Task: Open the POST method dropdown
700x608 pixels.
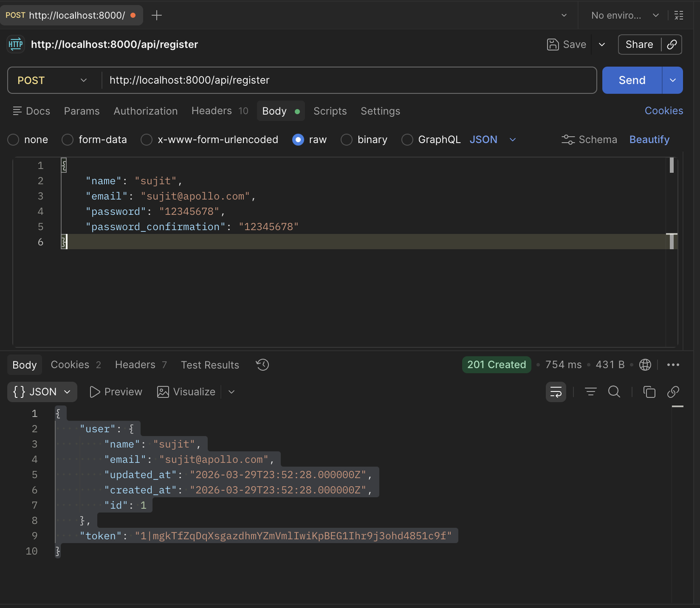Action: coord(54,80)
